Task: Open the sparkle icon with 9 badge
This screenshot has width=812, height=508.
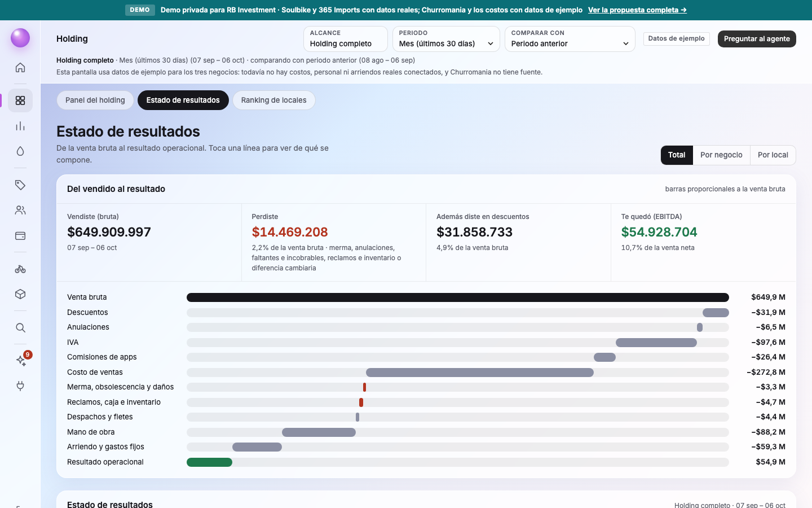Action: click(x=21, y=361)
